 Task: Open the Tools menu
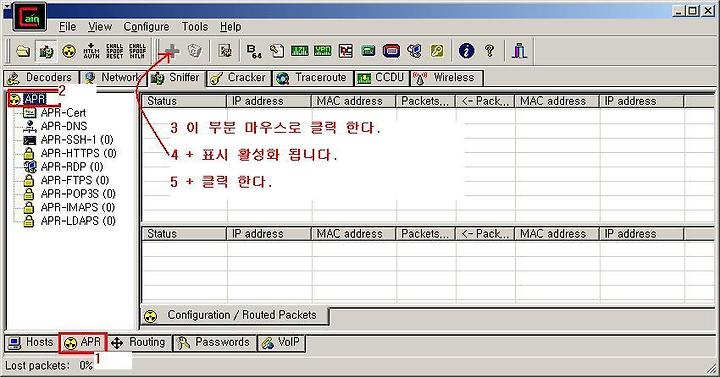(195, 27)
